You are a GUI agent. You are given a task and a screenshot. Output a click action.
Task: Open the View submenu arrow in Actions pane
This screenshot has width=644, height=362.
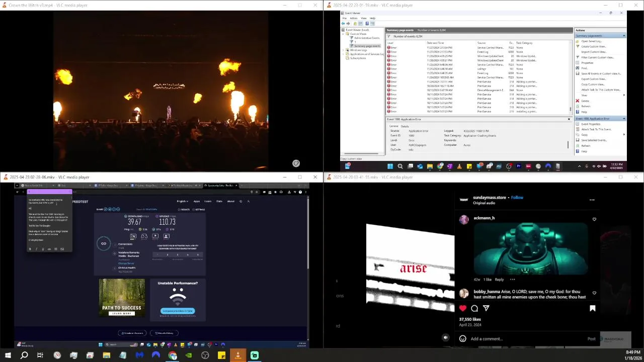tap(624, 95)
